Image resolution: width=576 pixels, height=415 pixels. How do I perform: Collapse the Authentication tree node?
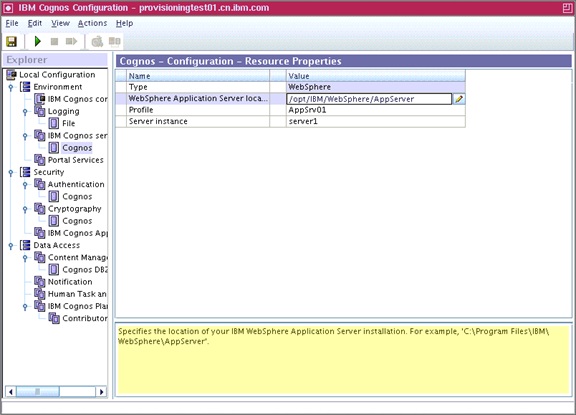coord(25,184)
